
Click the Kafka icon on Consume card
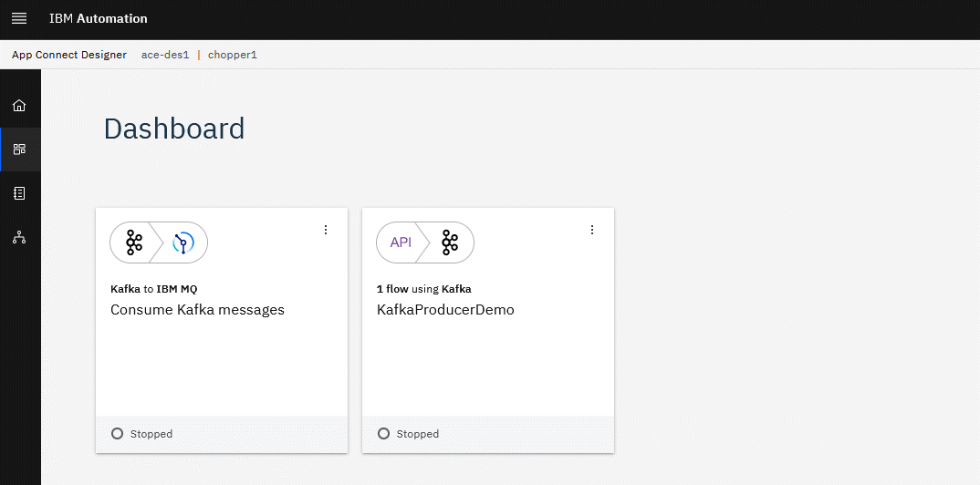tap(134, 242)
